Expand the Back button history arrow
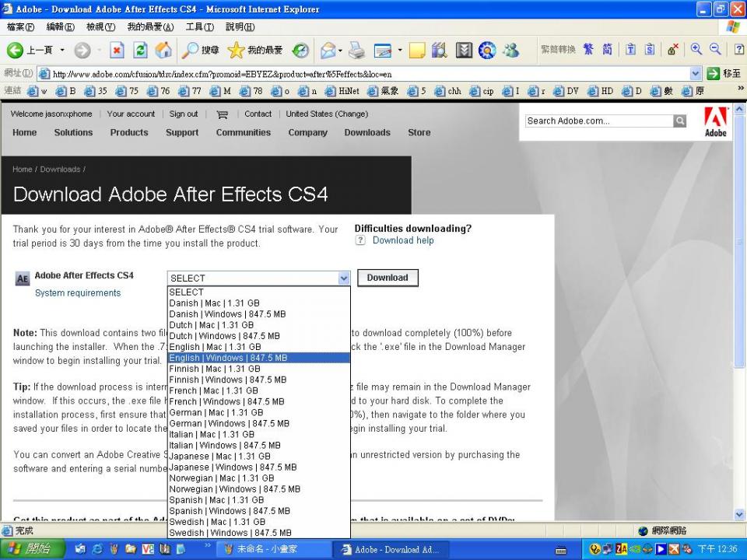The width and height of the screenshot is (747, 560). tap(62, 50)
